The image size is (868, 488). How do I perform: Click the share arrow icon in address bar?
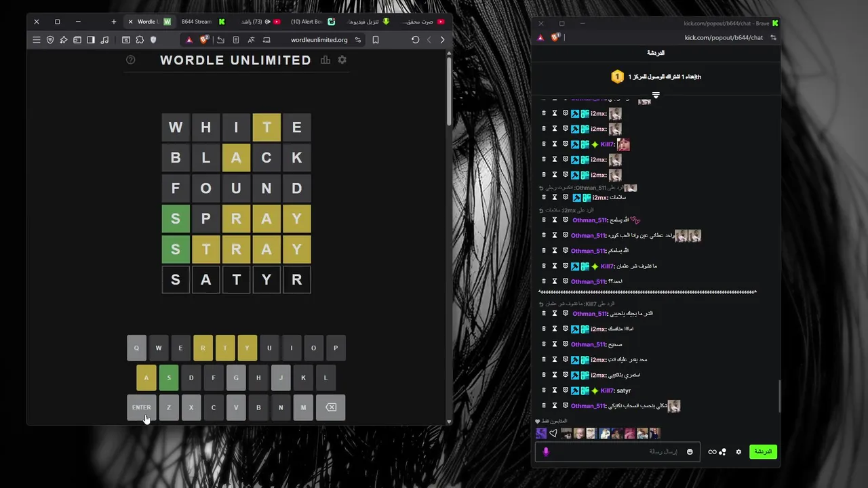pyautogui.click(x=221, y=40)
